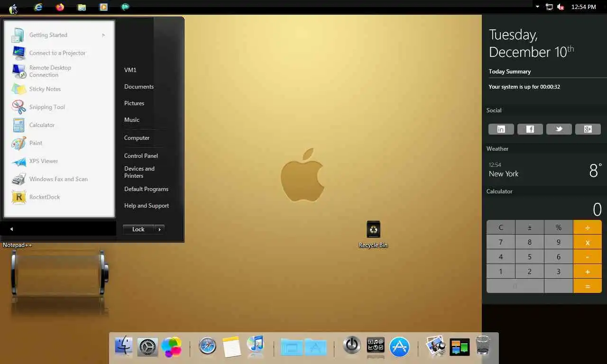
Task: Open Recycle Bin on the desktop
Action: click(x=373, y=234)
